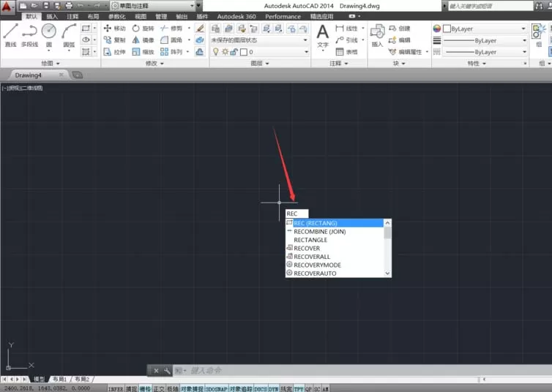Click the Leader (引线) tool
This screenshot has height=392, width=552.
coord(346,40)
